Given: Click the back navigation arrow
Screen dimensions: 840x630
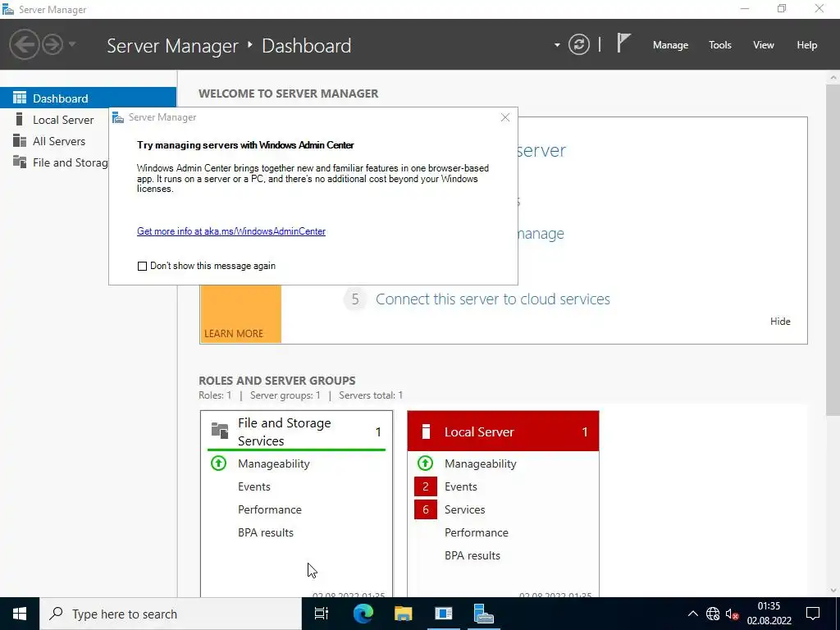Looking at the screenshot, I should click(x=24, y=44).
